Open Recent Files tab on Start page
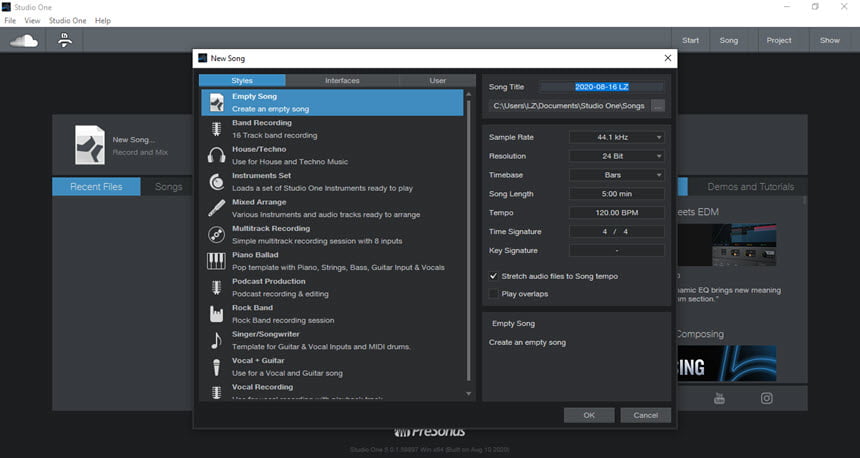The image size is (860, 458). 97,186
